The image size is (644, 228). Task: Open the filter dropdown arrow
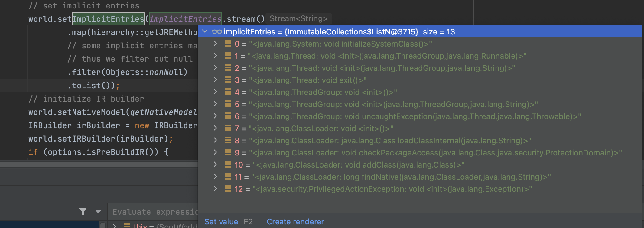tap(98, 212)
